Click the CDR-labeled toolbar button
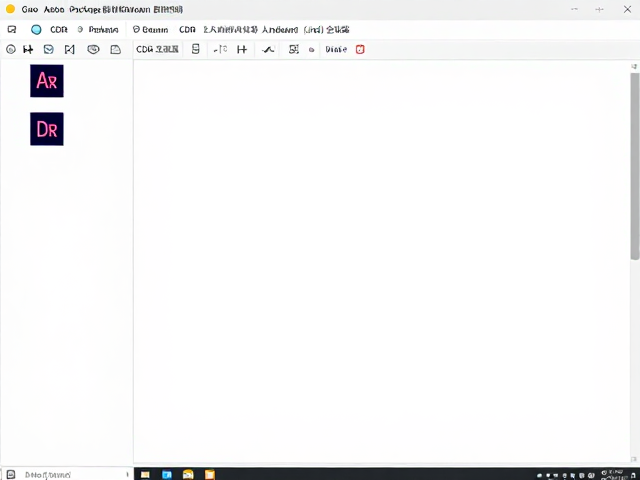This screenshot has height=480, width=640. 157,49
